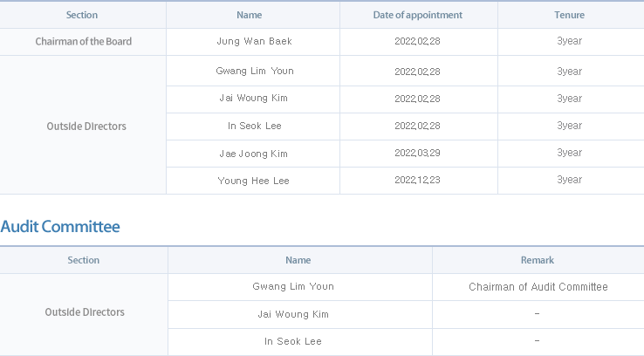Click the Jae Joong Kim name cell
Screen dimensions: 644x356
point(253,154)
